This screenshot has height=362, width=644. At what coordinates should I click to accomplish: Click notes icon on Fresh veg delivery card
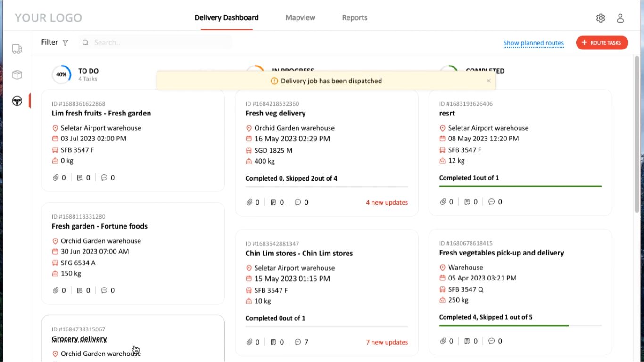273,203
